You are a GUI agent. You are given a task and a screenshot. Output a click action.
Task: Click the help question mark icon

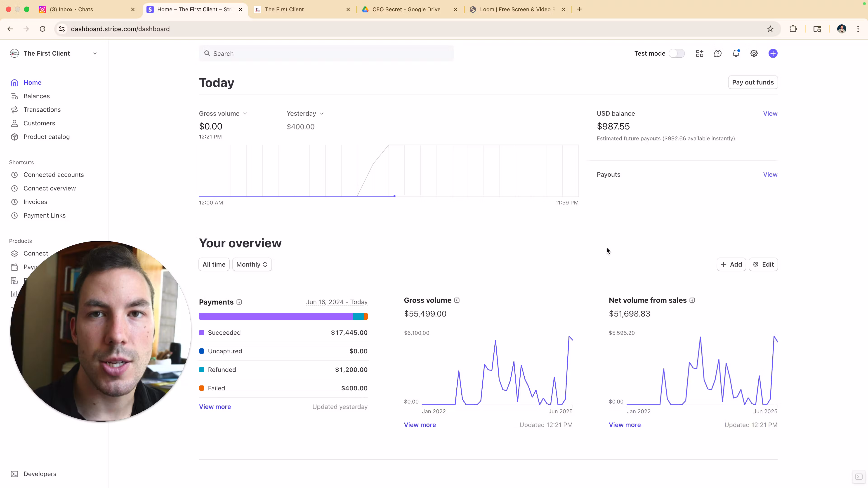(x=717, y=53)
